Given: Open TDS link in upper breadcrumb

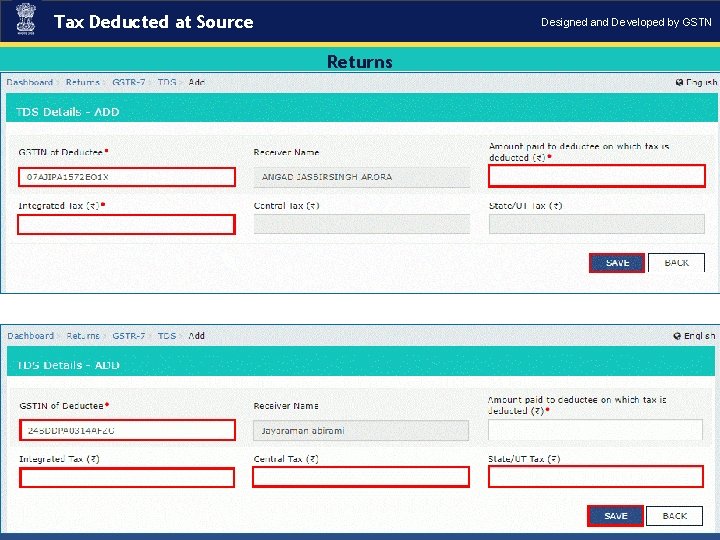Looking at the screenshot, I should coord(167,82).
